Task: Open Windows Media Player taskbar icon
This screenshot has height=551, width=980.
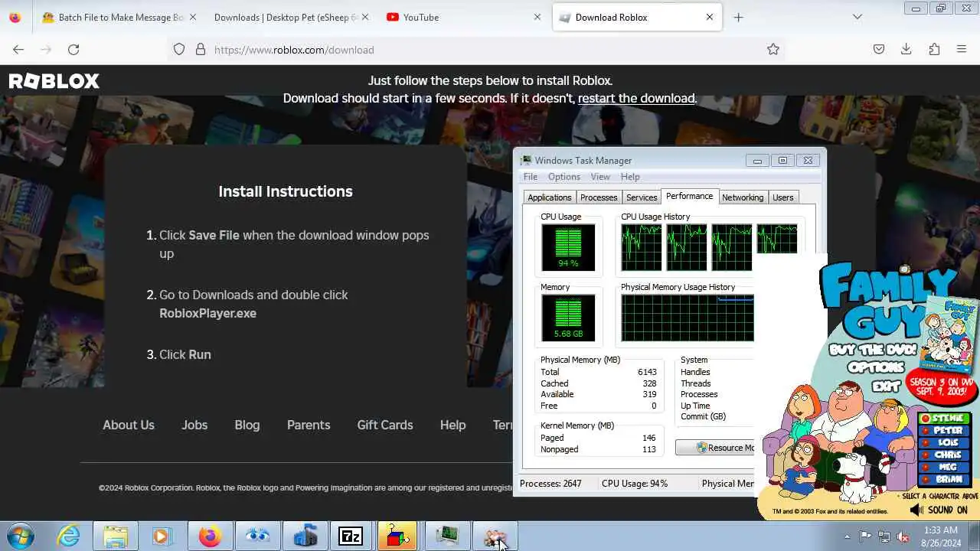Action: pyautogui.click(x=162, y=536)
